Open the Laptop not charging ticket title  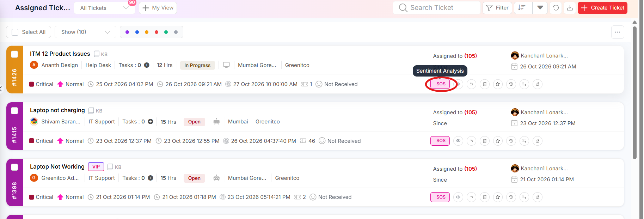(x=57, y=110)
